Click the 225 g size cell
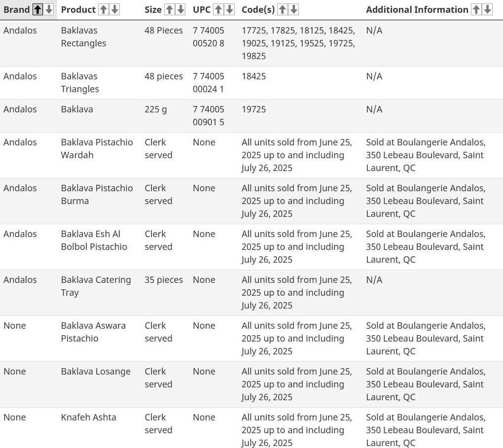Screen dimensions: 503x448 tap(155, 109)
